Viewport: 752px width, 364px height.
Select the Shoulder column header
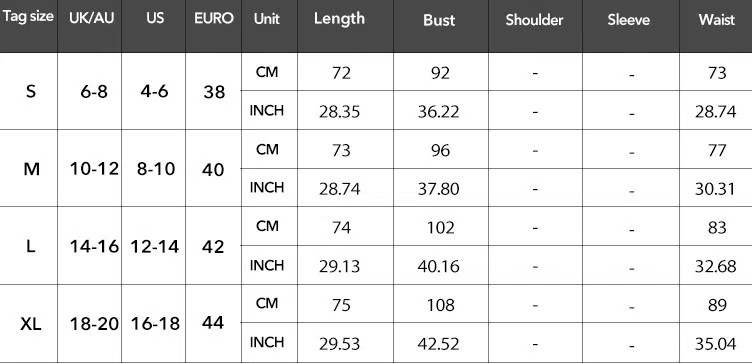point(534,20)
